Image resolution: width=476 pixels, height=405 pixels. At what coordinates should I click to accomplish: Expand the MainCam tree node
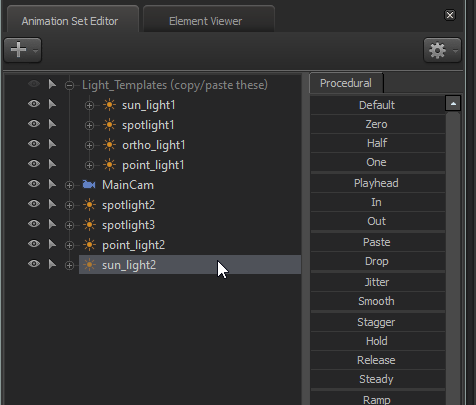point(69,185)
